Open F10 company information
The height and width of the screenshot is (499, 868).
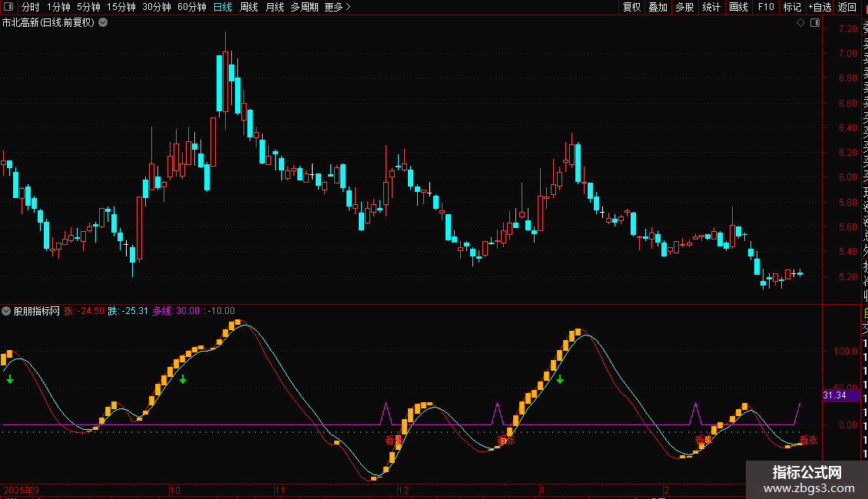(766, 7)
